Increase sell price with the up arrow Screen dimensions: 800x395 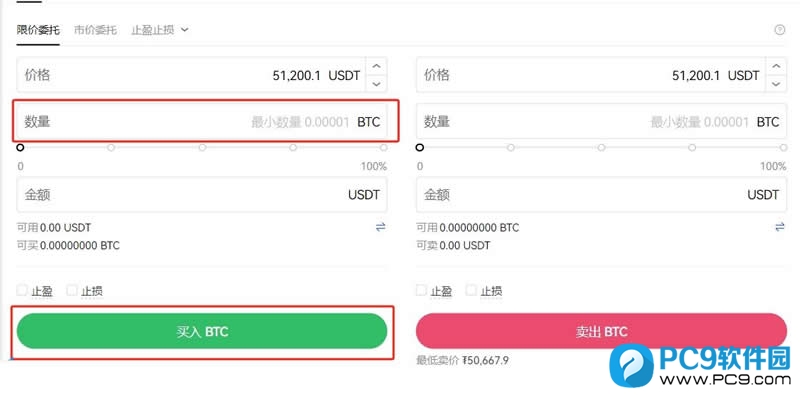(776, 66)
